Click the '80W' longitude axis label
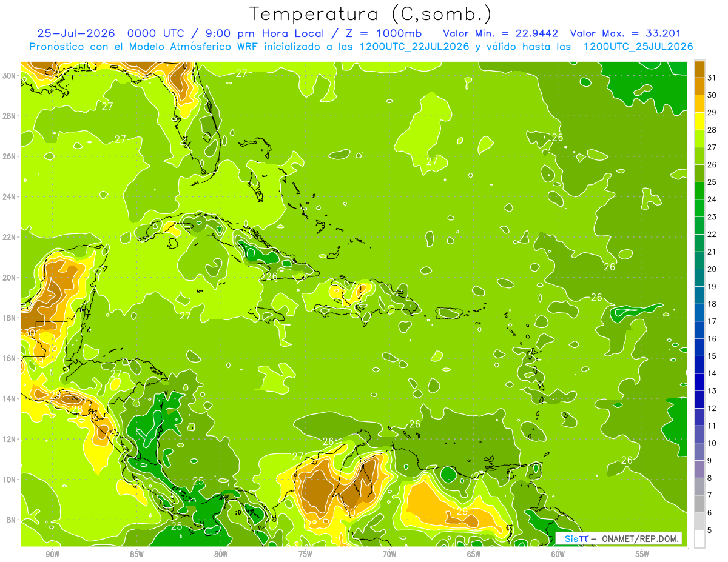Image resolution: width=728 pixels, height=562 pixels. click(x=221, y=554)
